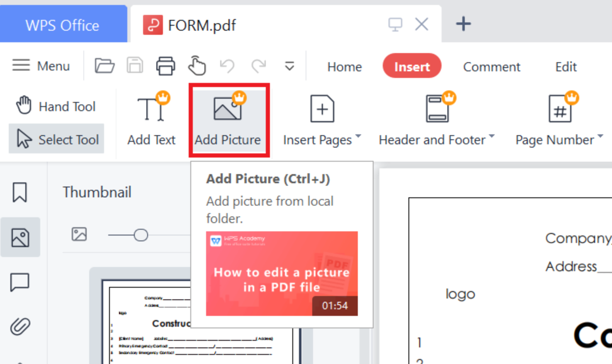Viewport: 612px width, 364px height.
Task: Open the Attachments paperclip sidebar icon
Action: [x=20, y=326]
